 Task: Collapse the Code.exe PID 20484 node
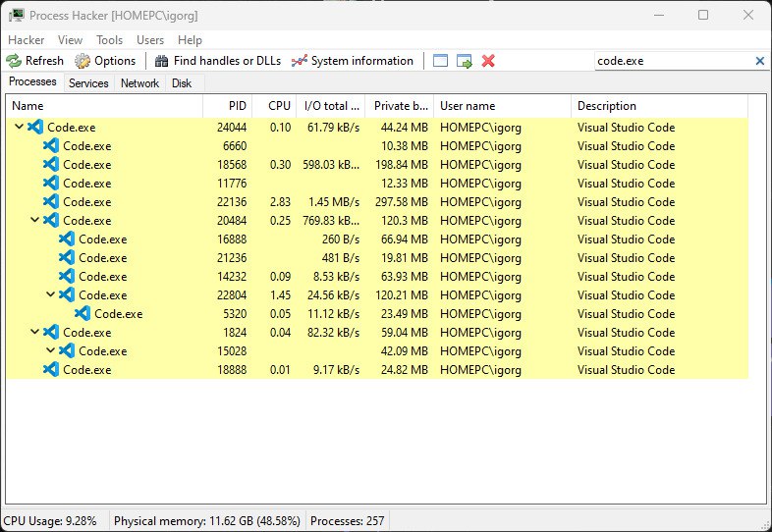coord(35,220)
